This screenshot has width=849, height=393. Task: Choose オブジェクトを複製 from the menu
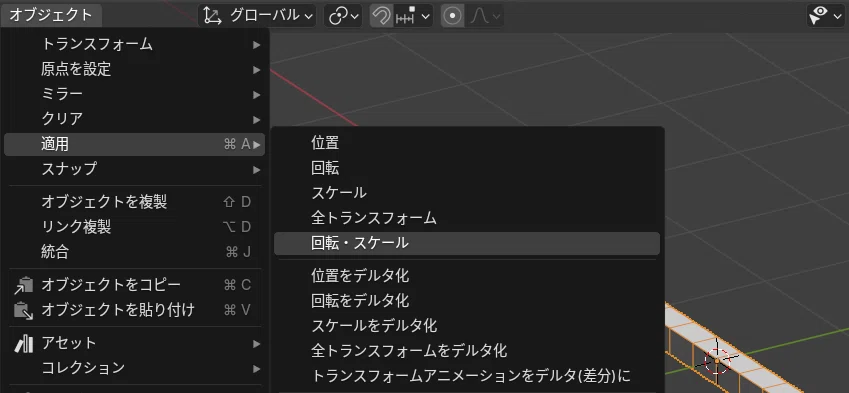pos(134,202)
